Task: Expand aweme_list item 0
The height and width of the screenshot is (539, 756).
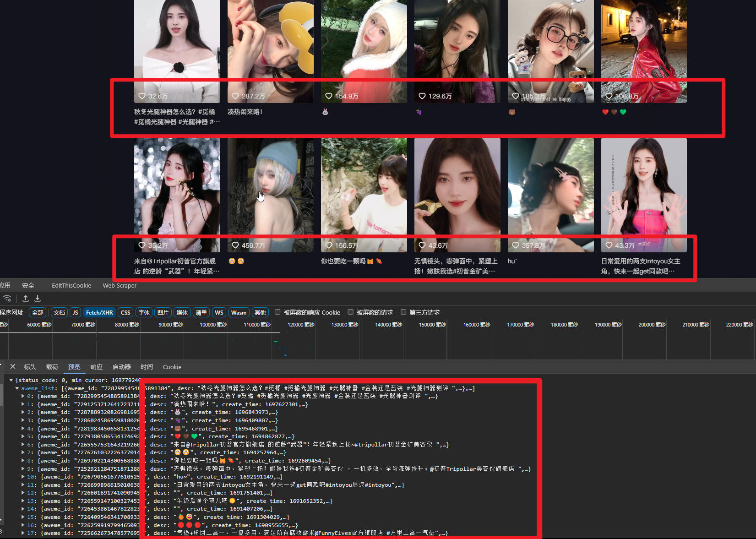Action: coord(23,396)
